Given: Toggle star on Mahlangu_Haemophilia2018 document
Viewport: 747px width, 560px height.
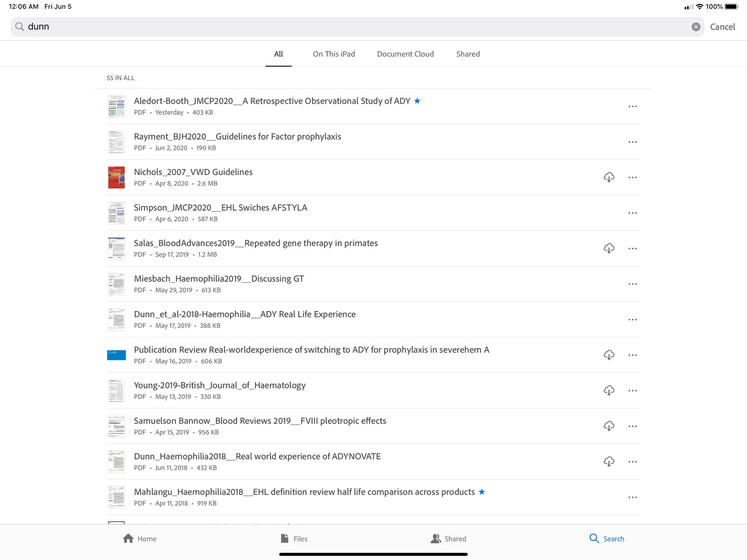Looking at the screenshot, I should 482,492.
